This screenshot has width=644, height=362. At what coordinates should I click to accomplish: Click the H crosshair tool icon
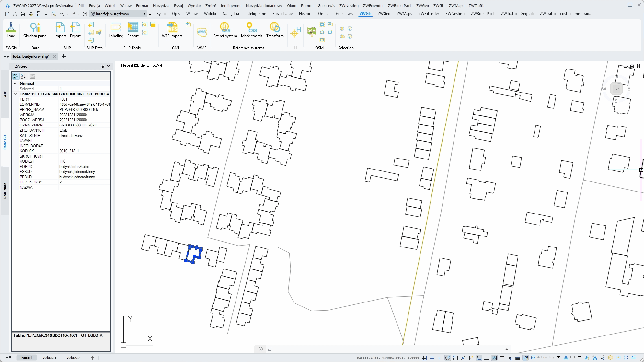295,32
